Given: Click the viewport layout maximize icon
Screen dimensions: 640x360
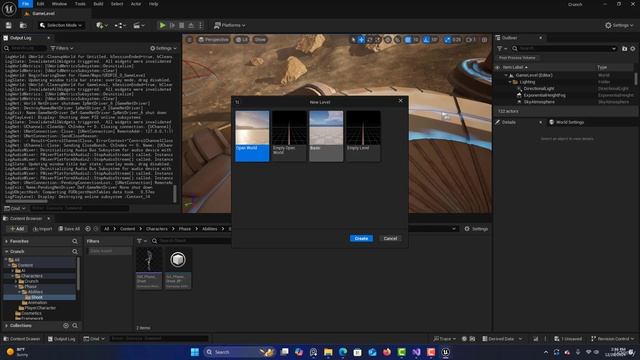Looking at the screenshot, I should pyautogui.click(x=484, y=40).
